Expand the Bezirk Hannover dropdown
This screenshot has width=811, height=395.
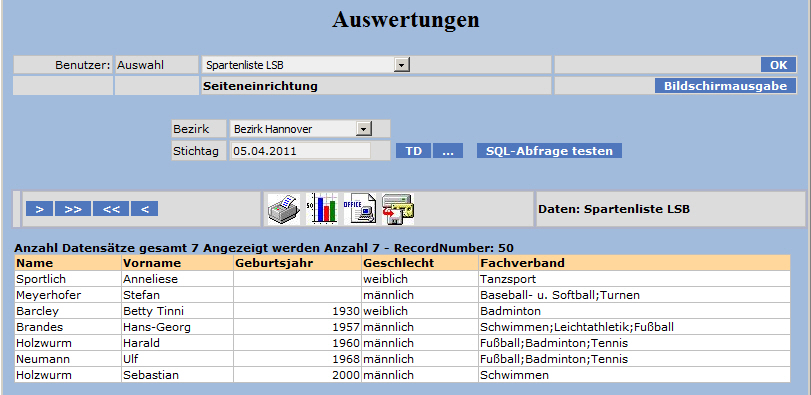point(364,129)
